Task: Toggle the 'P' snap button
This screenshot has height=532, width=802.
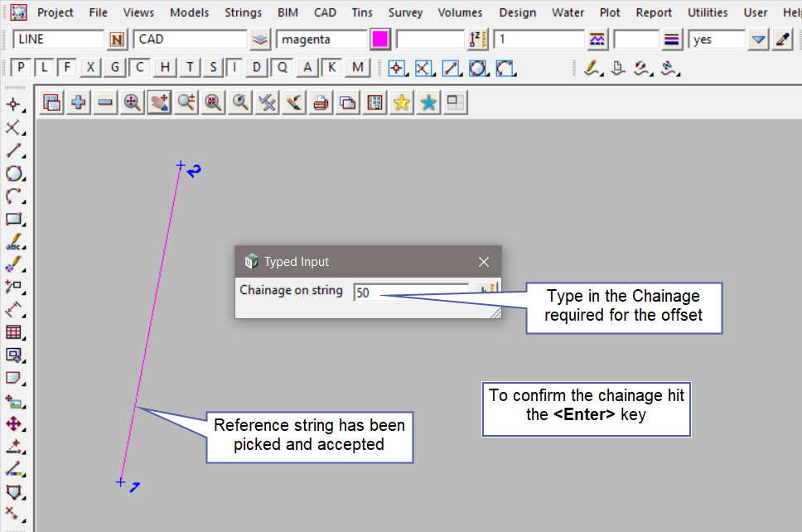Action: 21,68
